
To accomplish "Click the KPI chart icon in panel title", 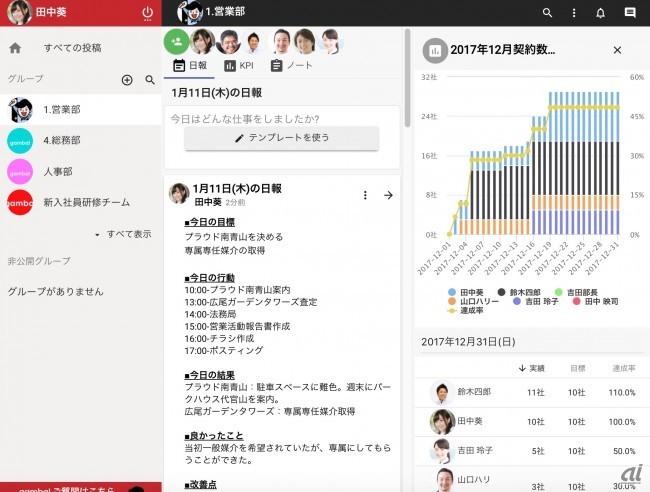I will pos(435,51).
